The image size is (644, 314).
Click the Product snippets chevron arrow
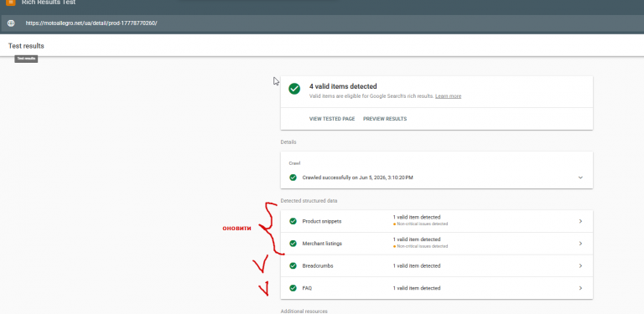580,221
